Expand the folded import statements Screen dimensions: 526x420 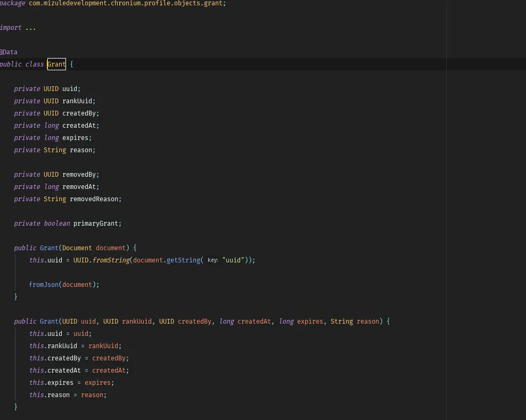[30, 28]
